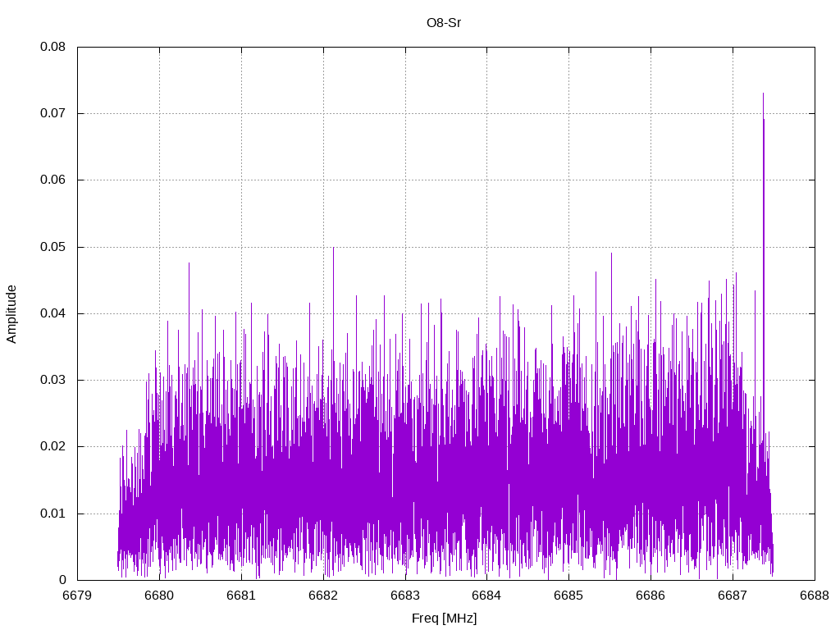Click the plot title O8-Sr
Screen dimensions: 840x630
click(444, 23)
